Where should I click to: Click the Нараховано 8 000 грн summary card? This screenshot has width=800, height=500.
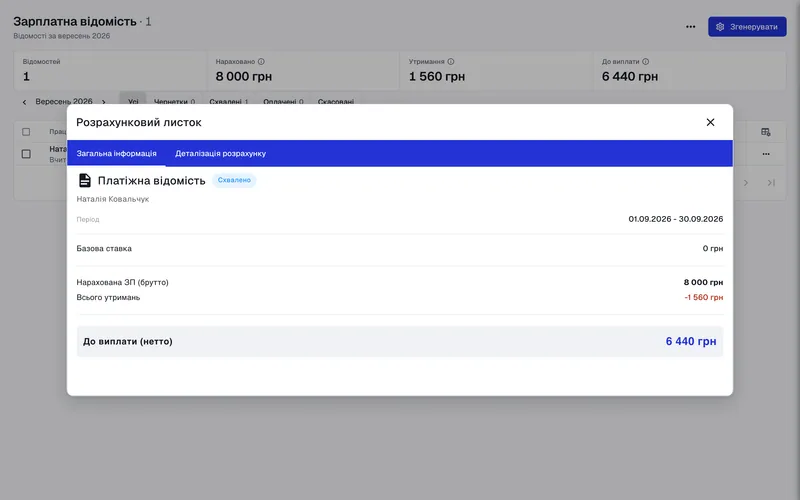[304, 70]
